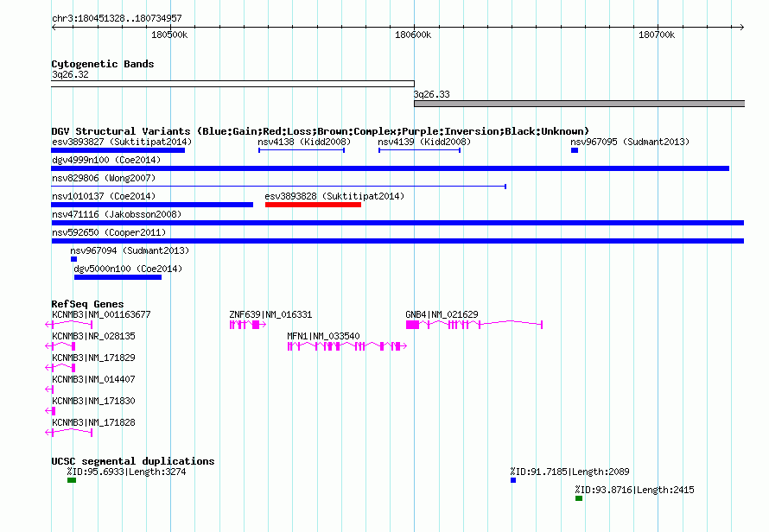Click the KCNMB3 NM_171830 gene glyph

click(50, 411)
